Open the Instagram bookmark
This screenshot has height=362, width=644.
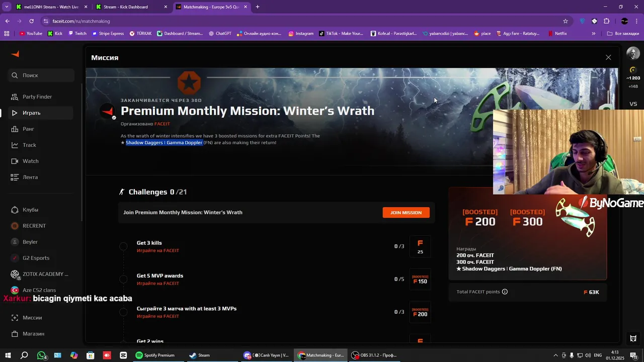pos(301,34)
